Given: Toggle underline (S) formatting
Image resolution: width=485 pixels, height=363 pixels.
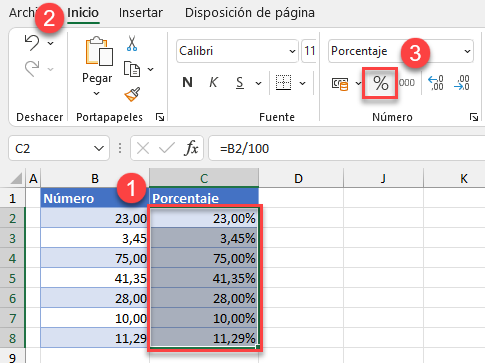Looking at the screenshot, I should 240,83.
